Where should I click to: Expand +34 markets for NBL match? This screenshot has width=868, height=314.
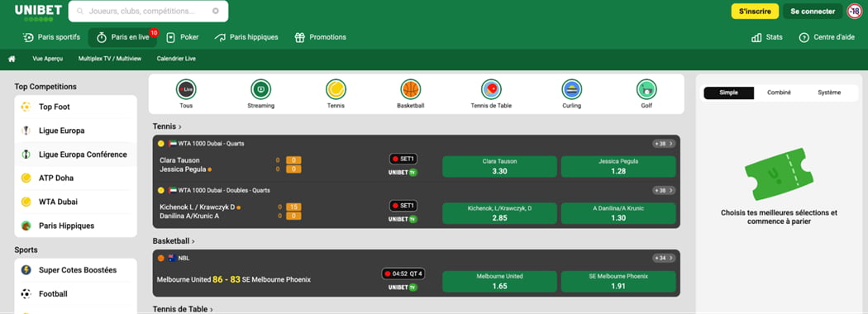663,258
